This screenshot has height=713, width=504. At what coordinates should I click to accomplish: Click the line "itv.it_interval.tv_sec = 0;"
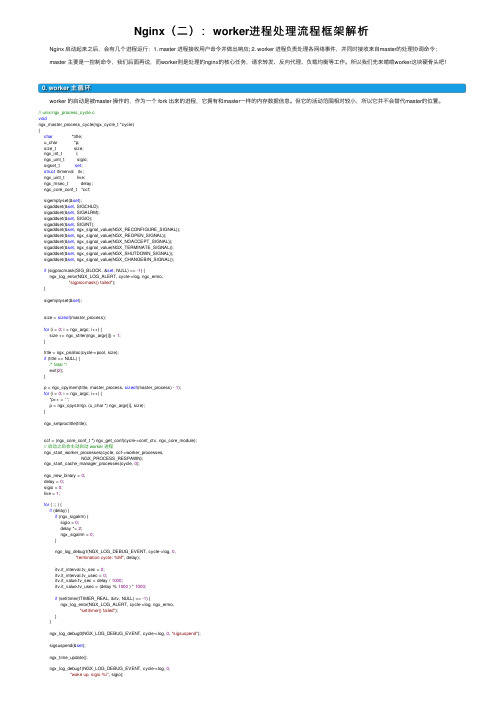(80, 569)
